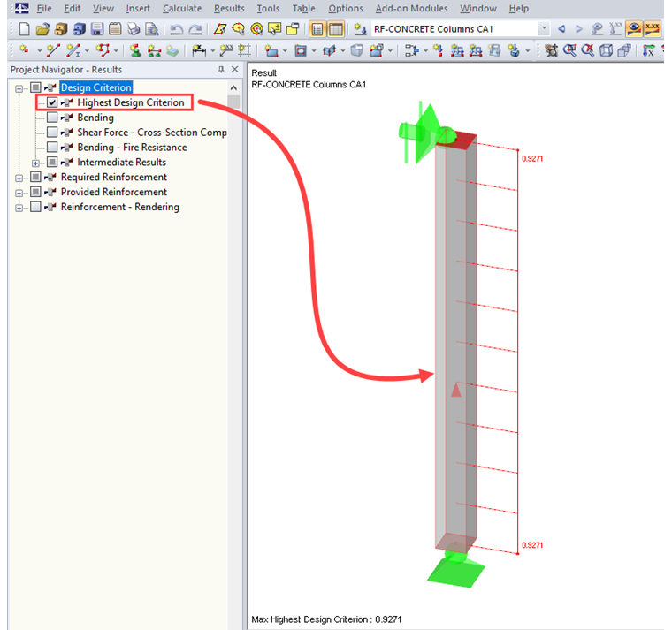Select the New Member tool icon

[73, 50]
